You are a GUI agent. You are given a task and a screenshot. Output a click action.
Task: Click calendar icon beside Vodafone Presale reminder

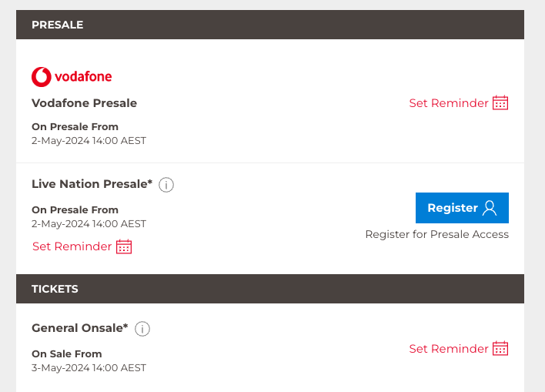pos(500,103)
